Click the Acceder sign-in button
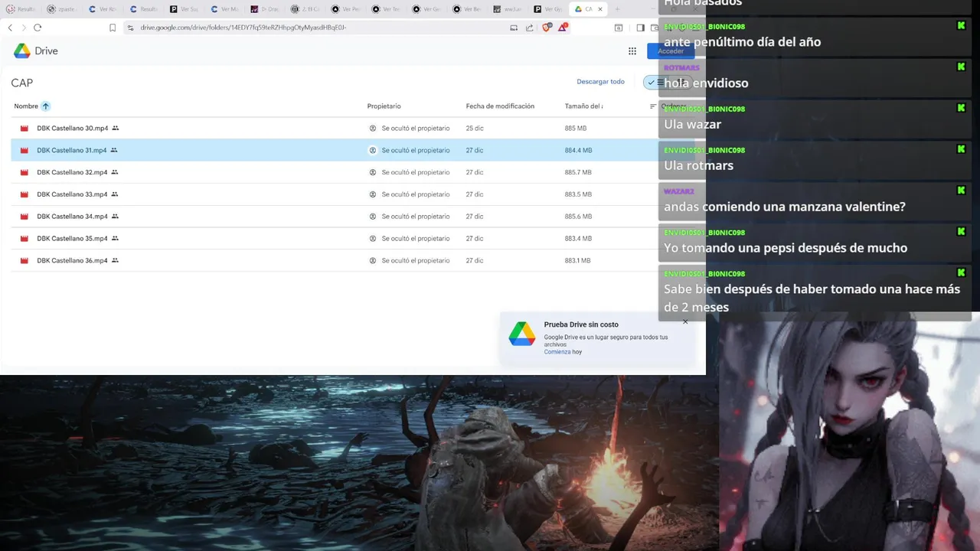 670,51
